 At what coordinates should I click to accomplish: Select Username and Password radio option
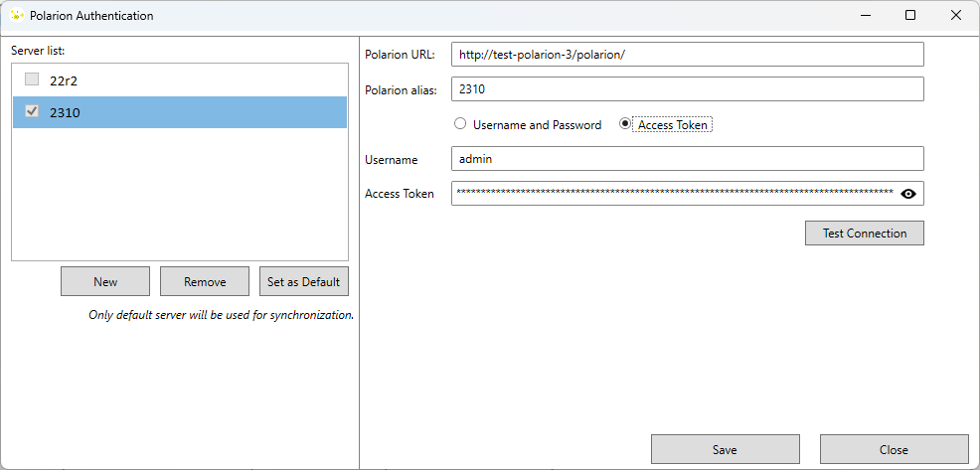(x=460, y=125)
